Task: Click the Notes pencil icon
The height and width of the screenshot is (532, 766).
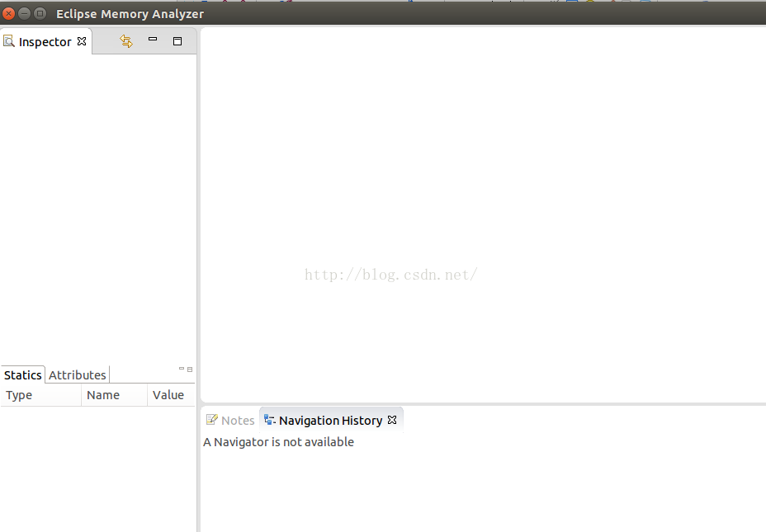Action: click(x=211, y=420)
